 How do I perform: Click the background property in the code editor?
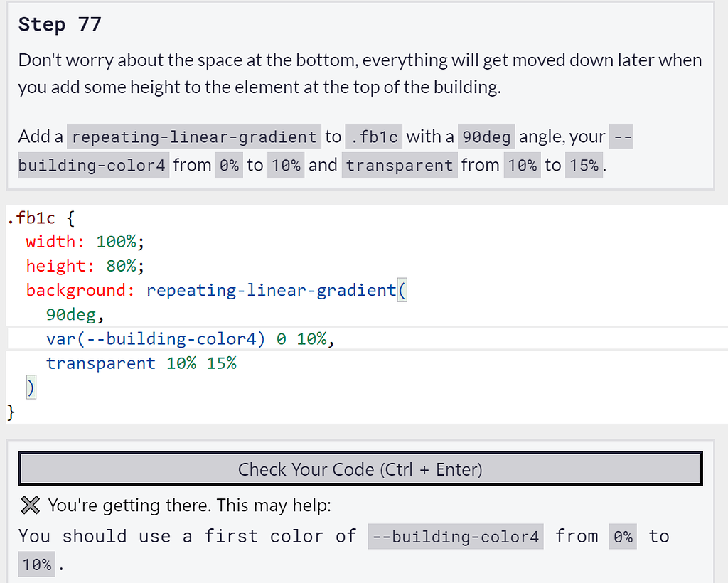[x=76, y=290]
